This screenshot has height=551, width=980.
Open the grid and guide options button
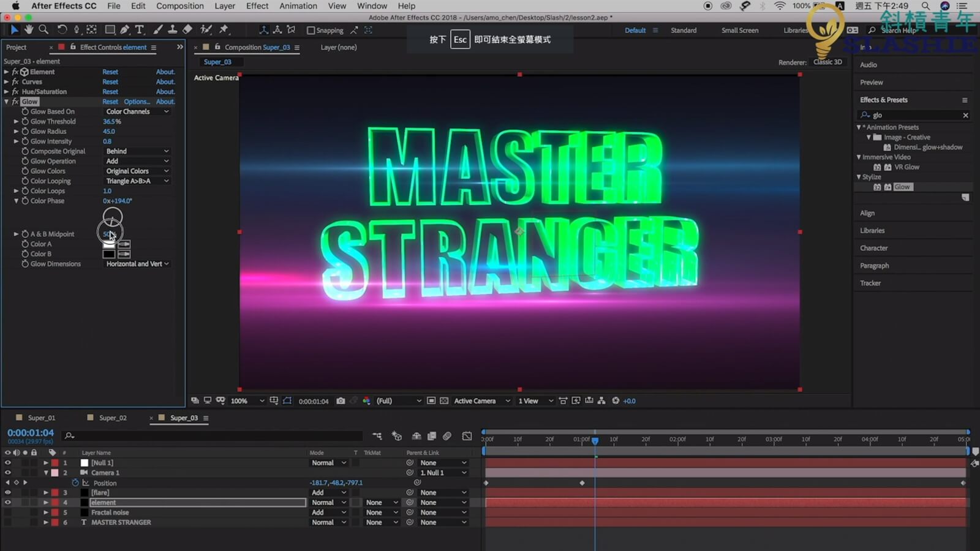pyautogui.click(x=274, y=401)
